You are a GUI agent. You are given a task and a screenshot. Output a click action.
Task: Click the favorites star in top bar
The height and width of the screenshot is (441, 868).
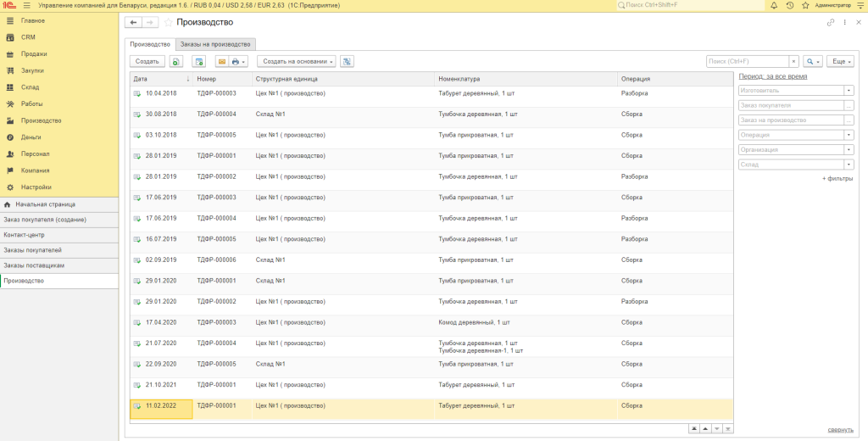coord(804,5)
